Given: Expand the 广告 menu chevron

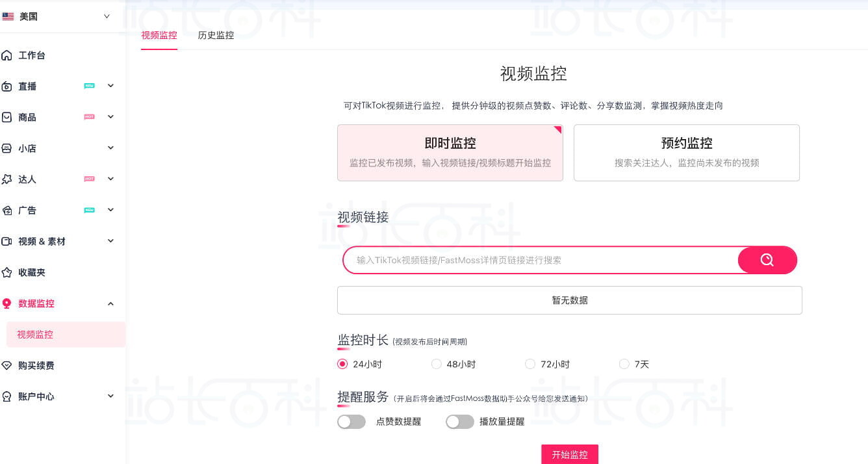Looking at the screenshot, I should [110, 210].
